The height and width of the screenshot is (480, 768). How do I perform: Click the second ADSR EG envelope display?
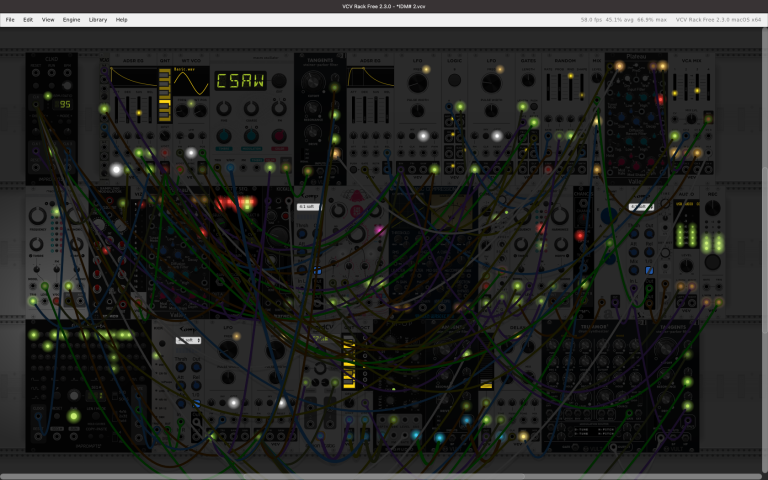[x=371, y=77]
